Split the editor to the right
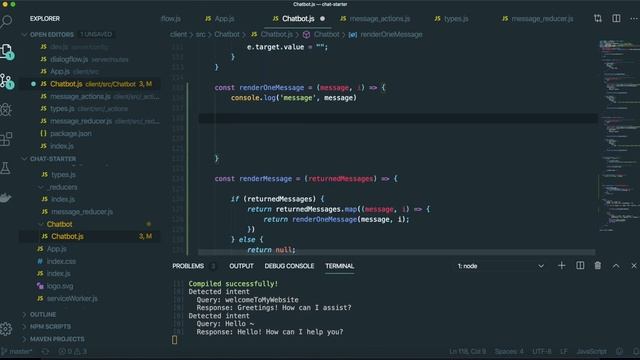Screen dimensions: 640x360 (x=616, y=18)
